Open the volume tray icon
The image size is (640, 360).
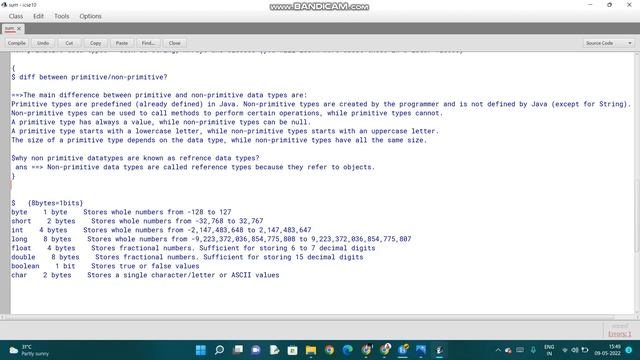click(x=575, y=350)
